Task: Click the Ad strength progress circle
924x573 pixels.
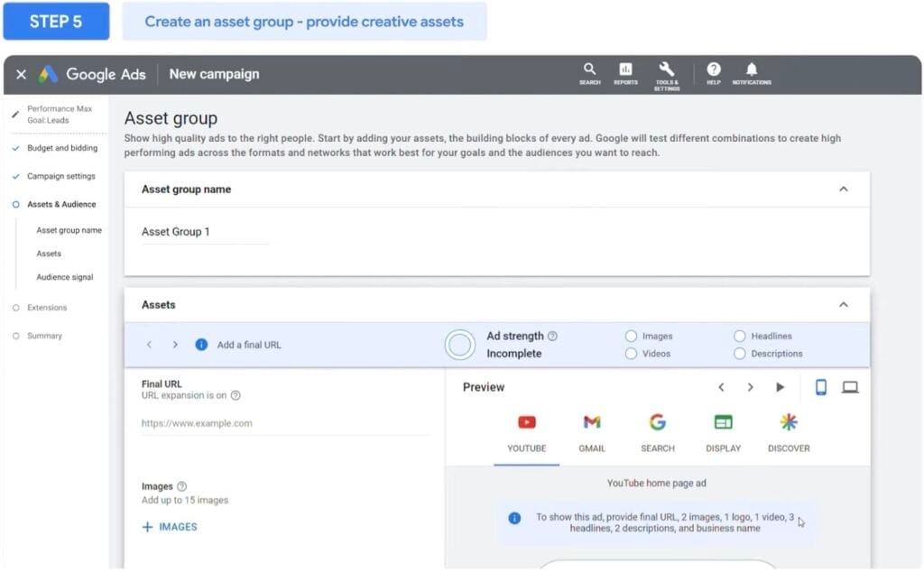Action: coord(459,345)
